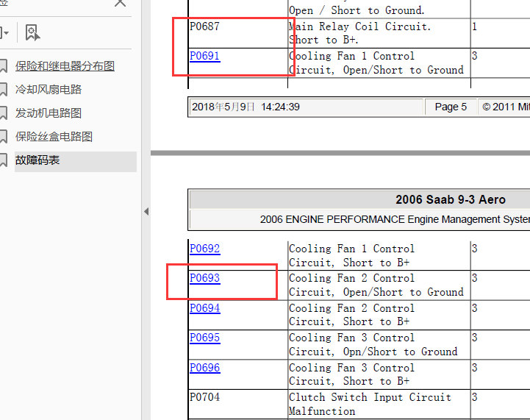The height and width of the screenshot is (420, 530).
Task: Click the bookmark icon beside 发动机电路图
Action: point(4,113)
